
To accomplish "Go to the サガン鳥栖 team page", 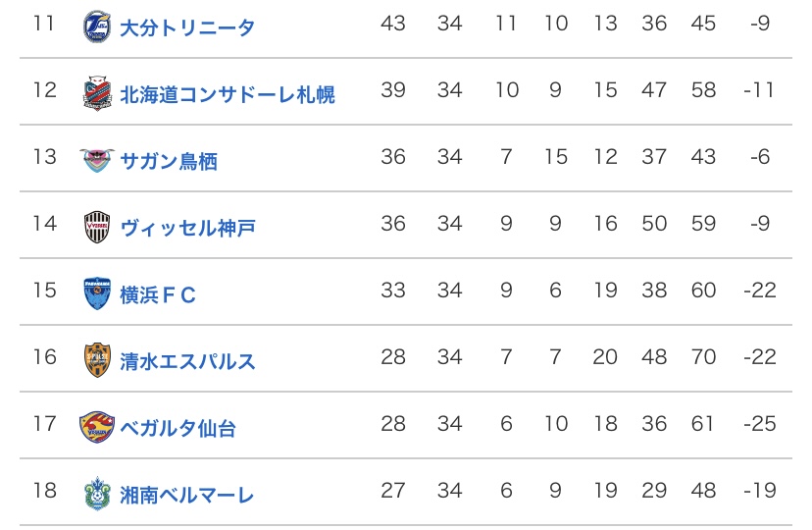I will click(x=169, y=161).
